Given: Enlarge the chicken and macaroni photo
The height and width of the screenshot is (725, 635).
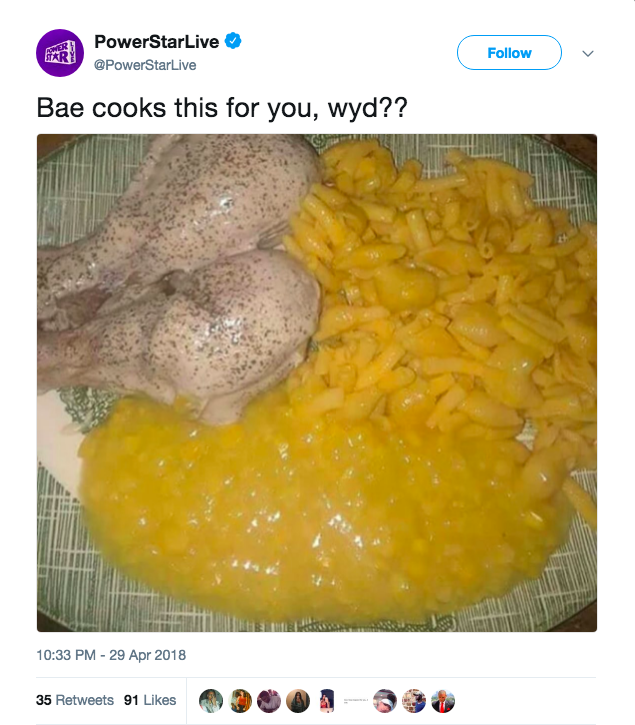Looking at the screenshot, I should pos(317,383).
